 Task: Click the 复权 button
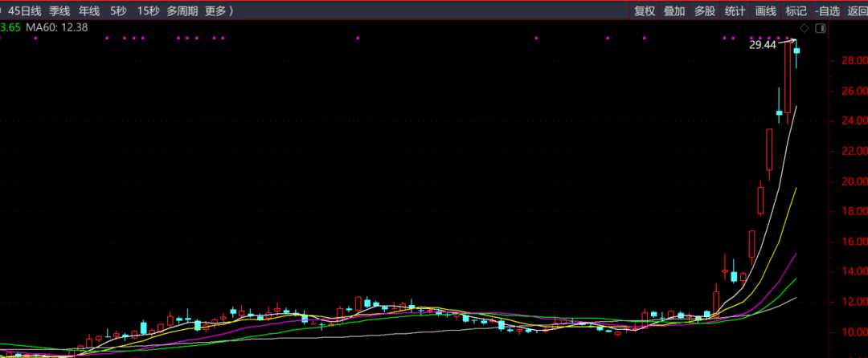(x=645, y=10)
